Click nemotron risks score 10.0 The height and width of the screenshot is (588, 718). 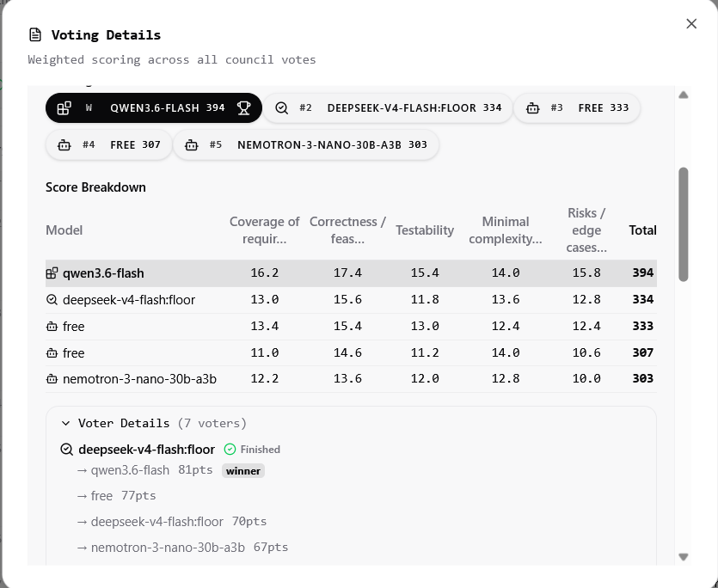point(586,378)
